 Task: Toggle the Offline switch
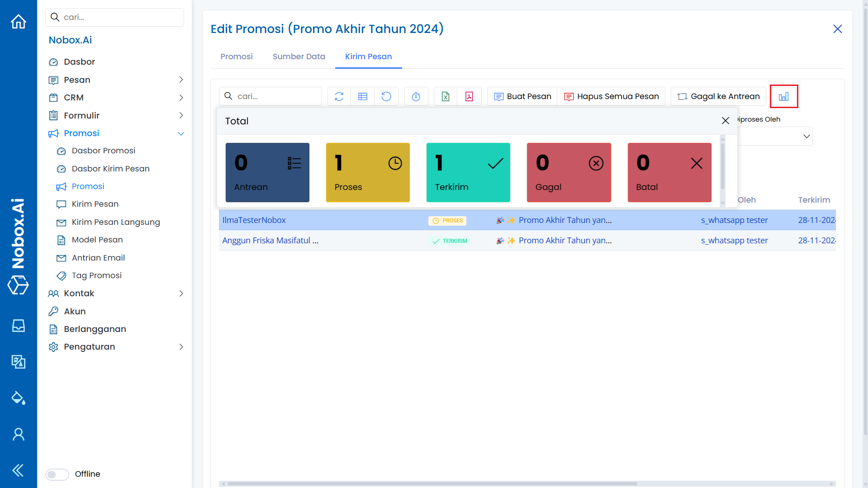57,474
